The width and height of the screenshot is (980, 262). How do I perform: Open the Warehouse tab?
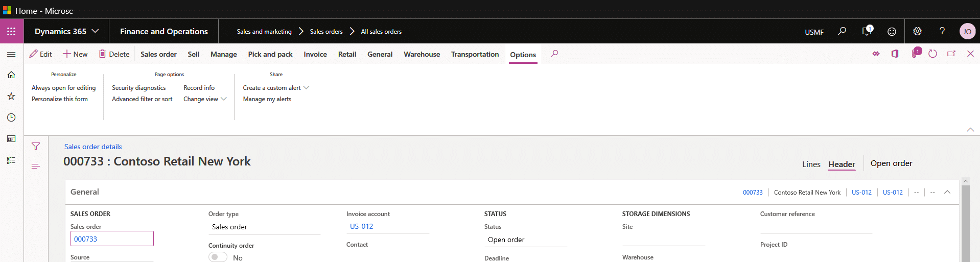click(422, 54)
